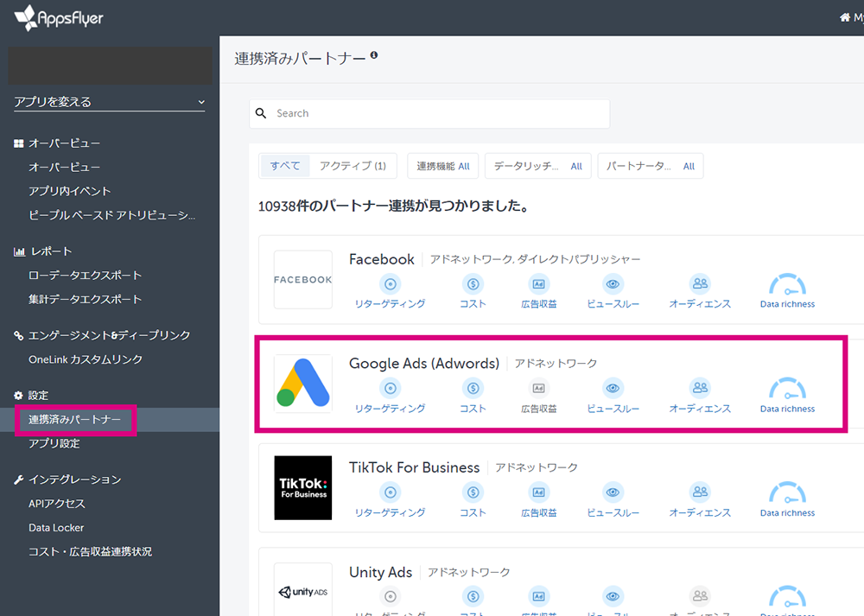The height and width of the screenshot is (616, 864).
Task: Go to OneLink カスタムリンク
Action: (86, 359)
